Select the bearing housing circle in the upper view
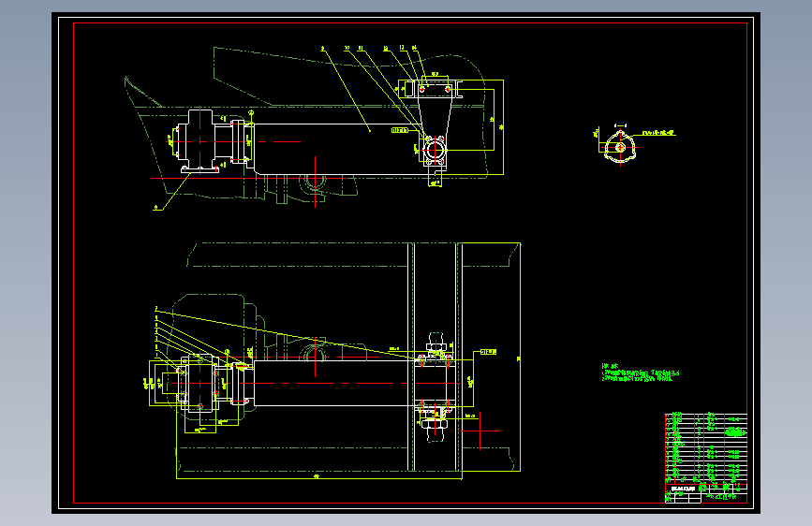Image resolution: width=812 pixels, height=526 pixels. point(434,152)
